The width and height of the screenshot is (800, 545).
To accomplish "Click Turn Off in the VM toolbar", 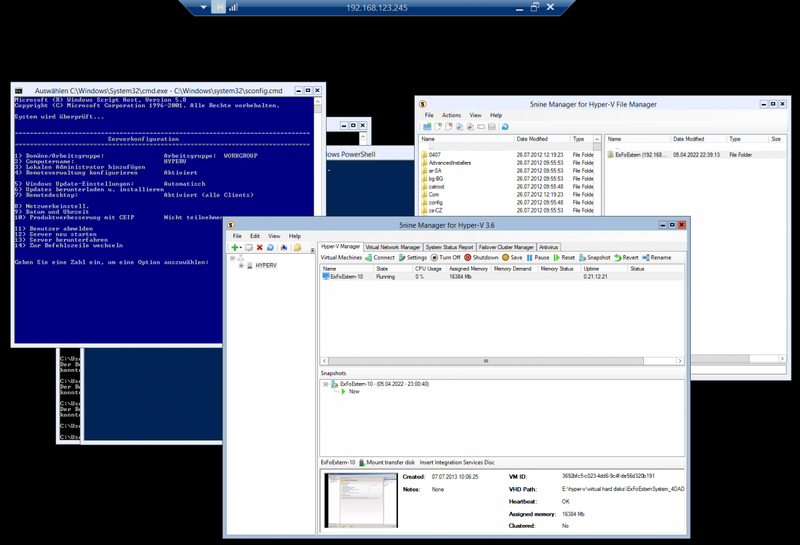I will 445,258.
